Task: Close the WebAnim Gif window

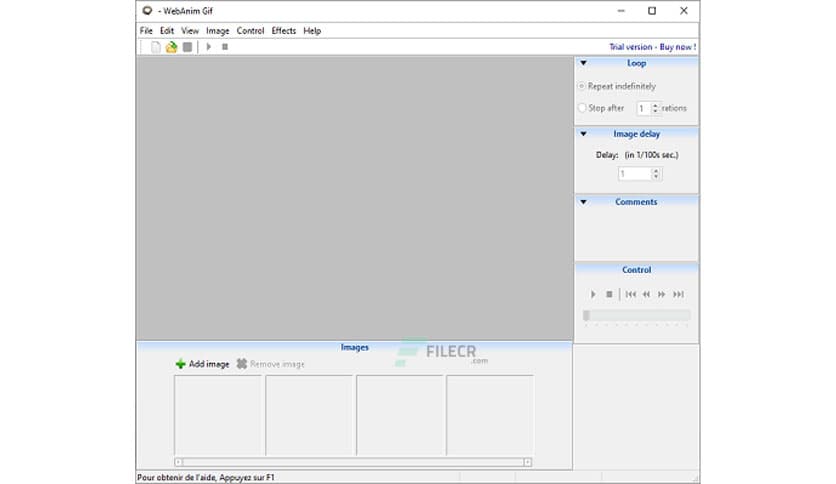Action: pos(684,11)
